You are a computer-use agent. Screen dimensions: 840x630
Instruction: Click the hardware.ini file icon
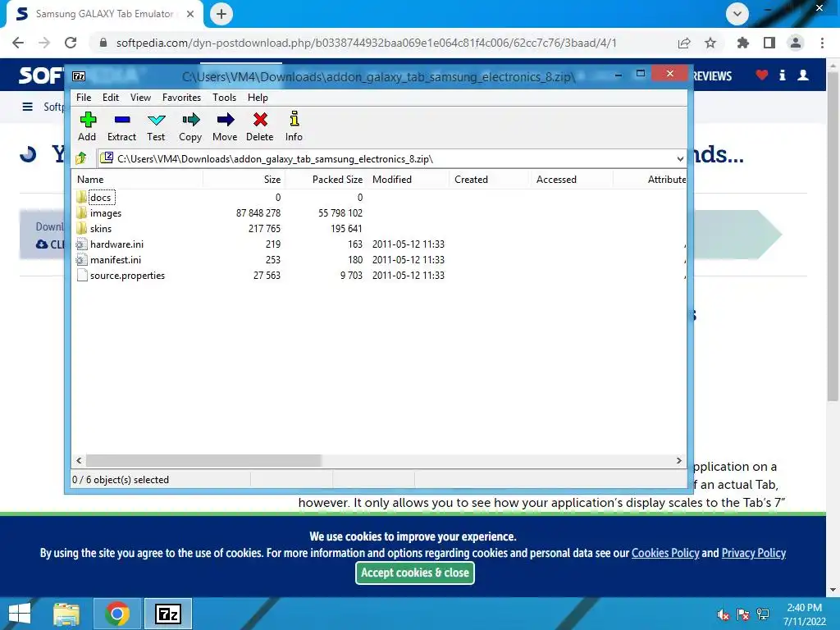point(81,244)
